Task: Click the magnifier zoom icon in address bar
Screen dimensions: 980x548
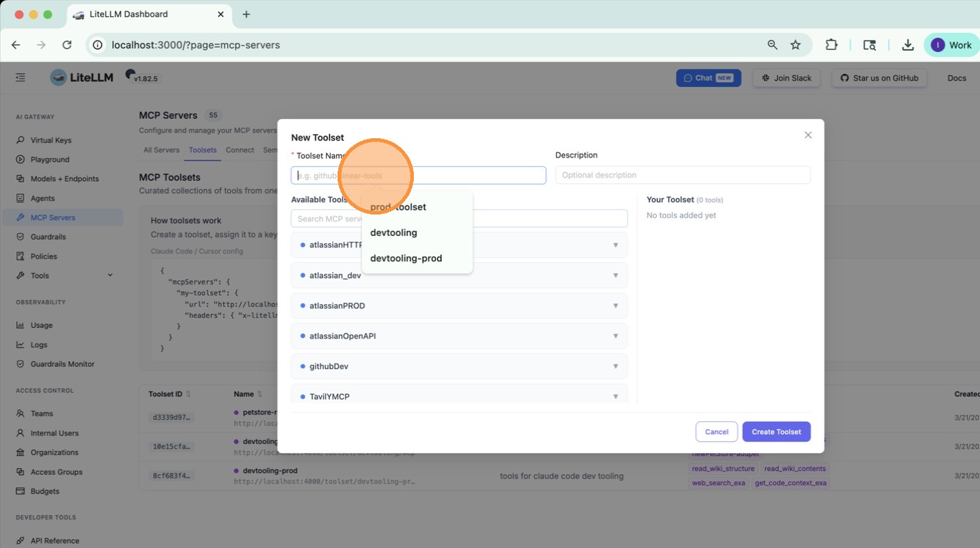Action: 772,45
